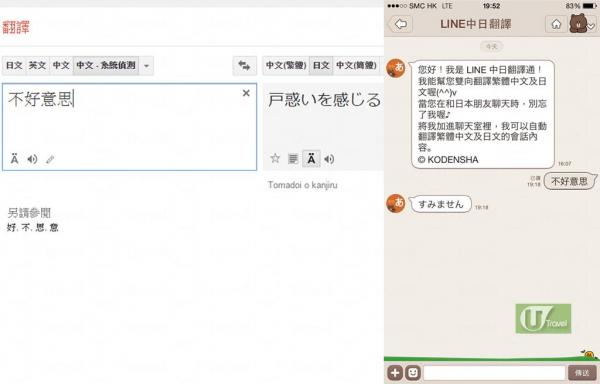The width and height of the screenshot is (600, 384).
Task: Choose 日文 as target language
Action: point(321,65)
